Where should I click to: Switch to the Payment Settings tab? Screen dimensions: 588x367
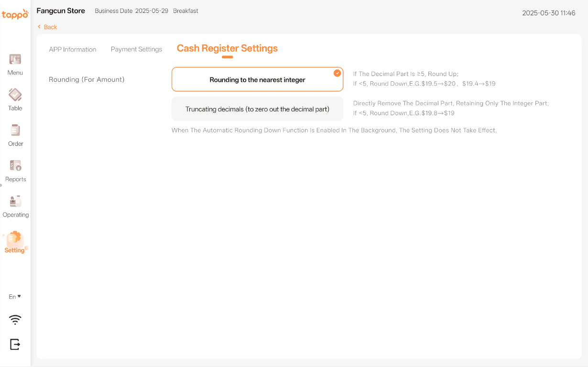136,49
